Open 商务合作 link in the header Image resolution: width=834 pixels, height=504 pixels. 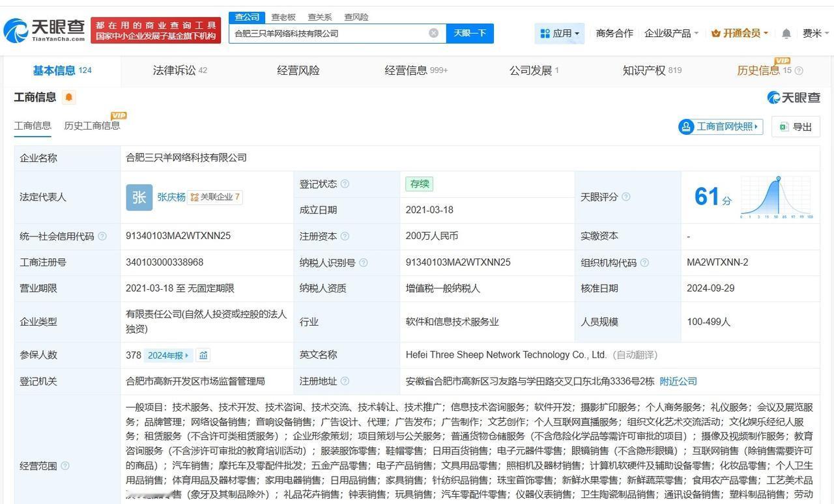tap(614, 33)
